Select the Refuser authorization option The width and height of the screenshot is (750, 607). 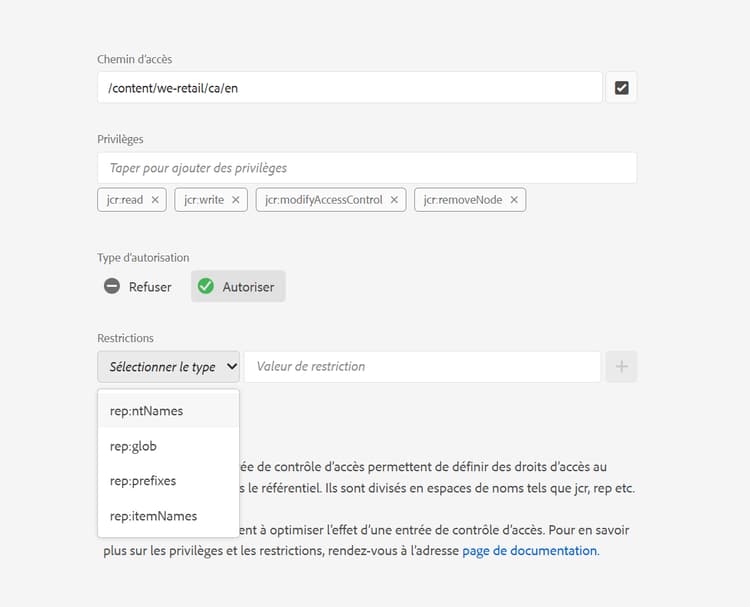pyautogui.click(x=149, y=287)
